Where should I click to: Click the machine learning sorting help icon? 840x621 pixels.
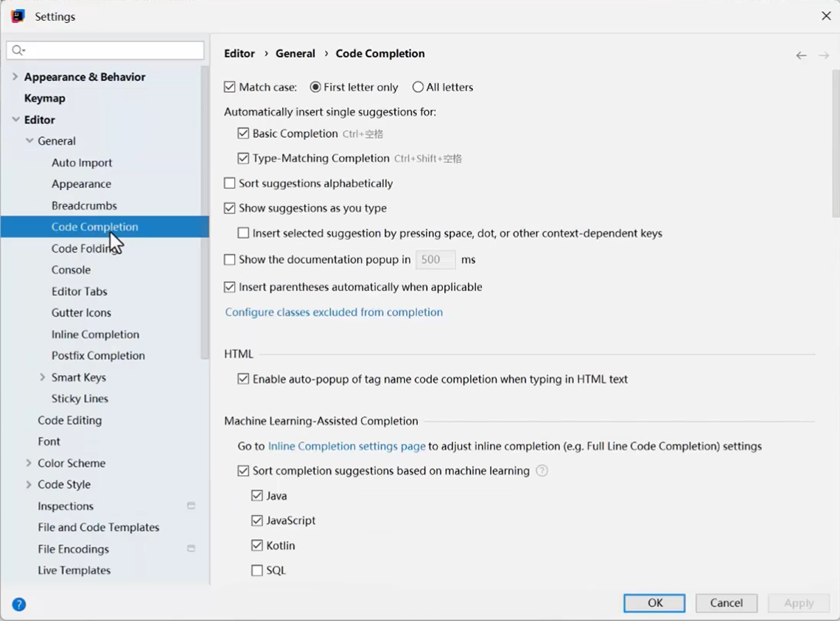pyautogui.click(x=542, y=471)
